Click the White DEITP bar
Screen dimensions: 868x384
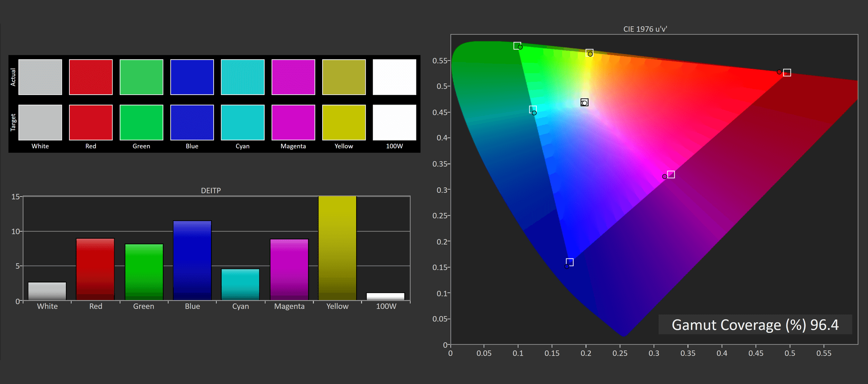point(47,291)
